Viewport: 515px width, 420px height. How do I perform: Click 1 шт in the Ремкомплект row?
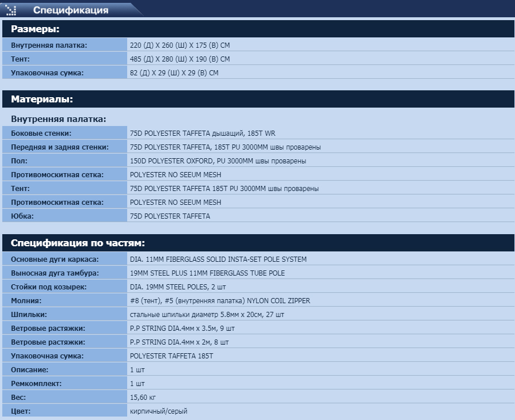(137, 384)
